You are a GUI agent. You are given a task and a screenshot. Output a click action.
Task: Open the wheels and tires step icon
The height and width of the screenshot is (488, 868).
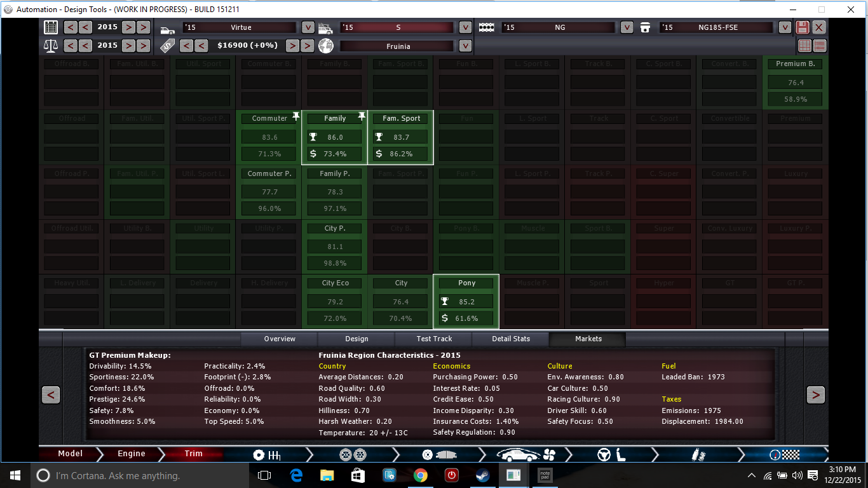(353, 454)
